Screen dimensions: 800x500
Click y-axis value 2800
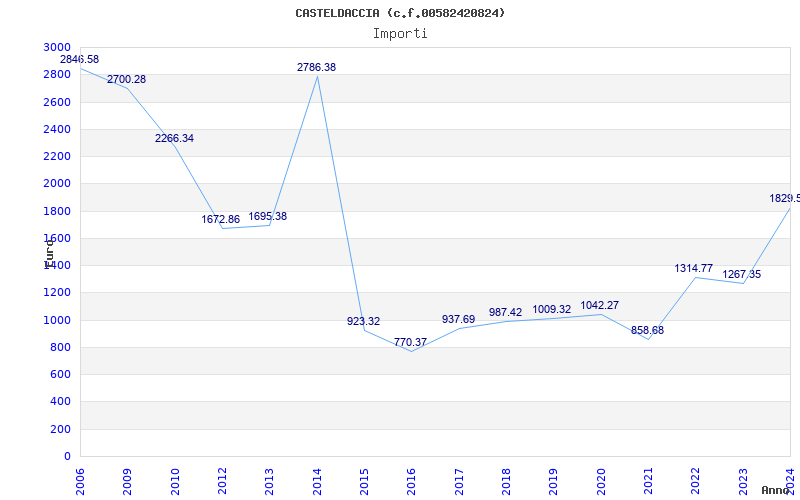(x=57, y=74)
